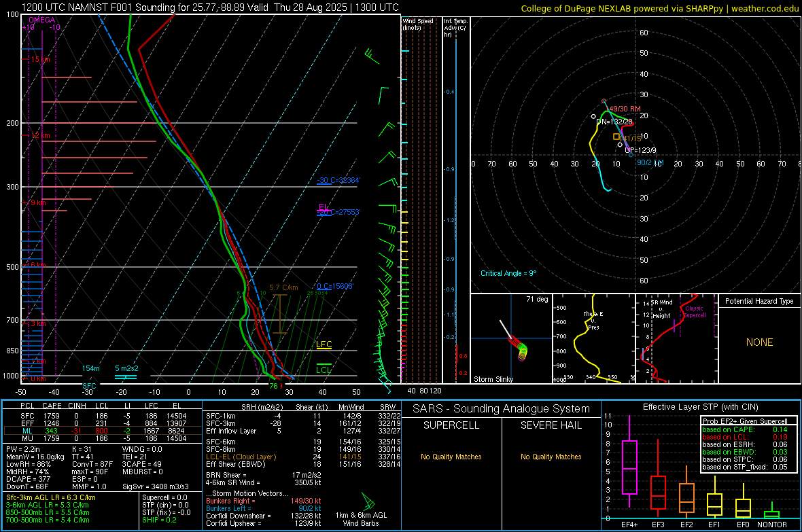The height and width of the screenshot is (532, 802).
Task: Click the SRH (m2/s2) column header
Action: point(263,407)
